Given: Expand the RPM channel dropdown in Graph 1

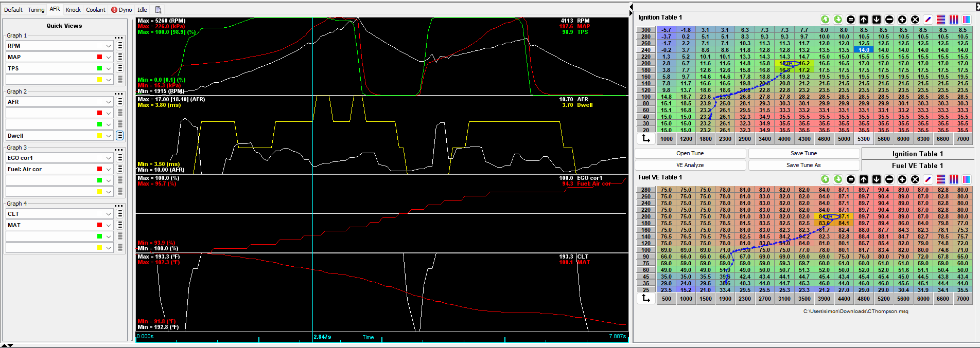Looking at the screenshot, I should click(109, 46).
